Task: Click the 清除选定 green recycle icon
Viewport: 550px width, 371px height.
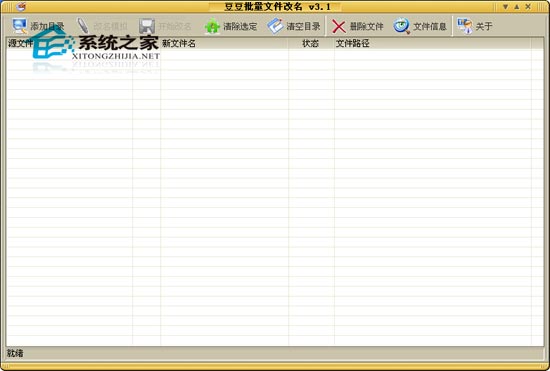Action: coord(213,26)
